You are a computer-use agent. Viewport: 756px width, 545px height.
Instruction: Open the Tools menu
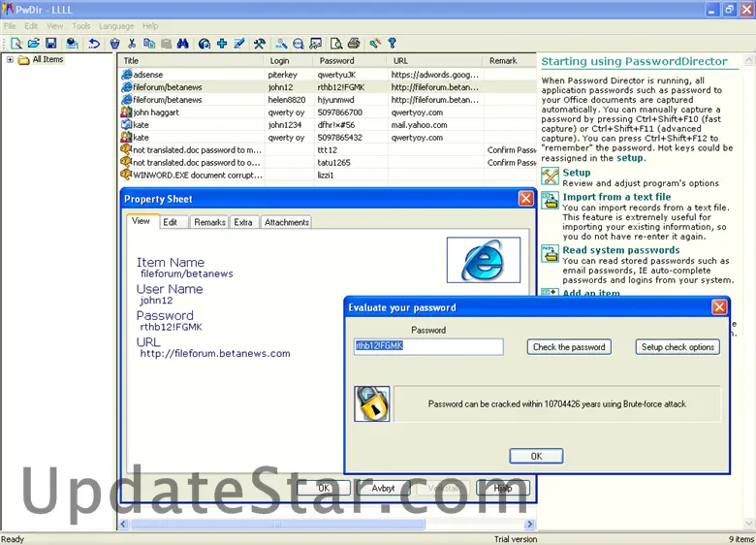[81, 26]
